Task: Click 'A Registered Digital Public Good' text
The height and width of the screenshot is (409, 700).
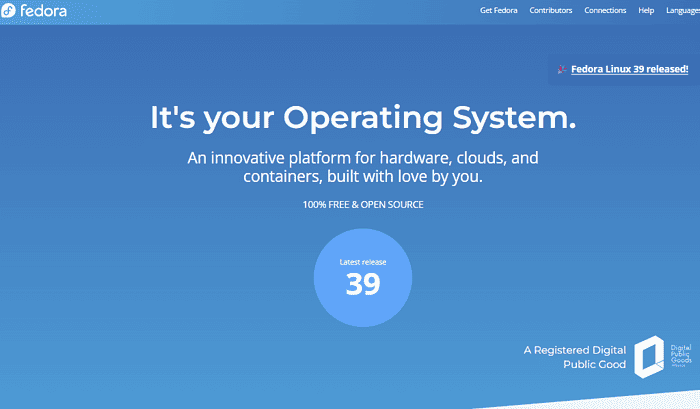Action: coord(575,358)
